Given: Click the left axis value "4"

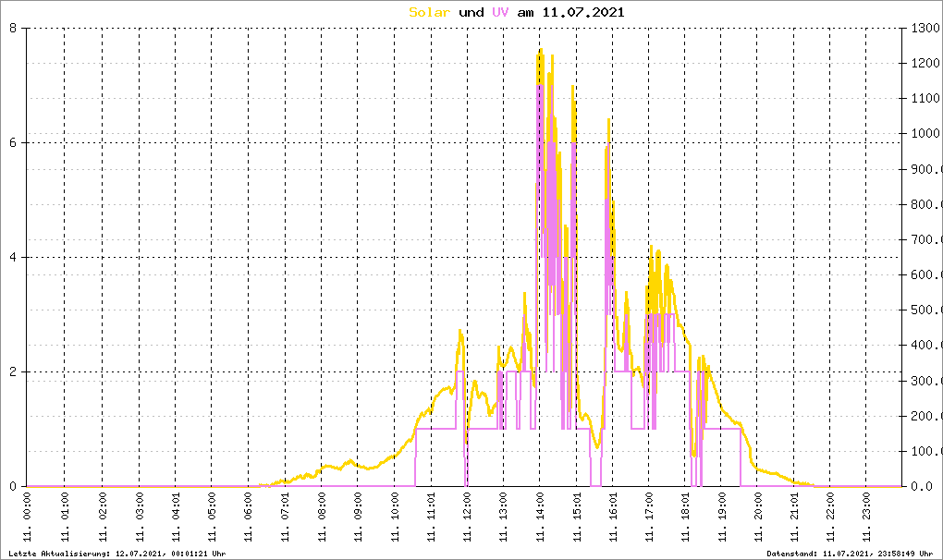Looking at the screenshot, I should tap(13, 257).
